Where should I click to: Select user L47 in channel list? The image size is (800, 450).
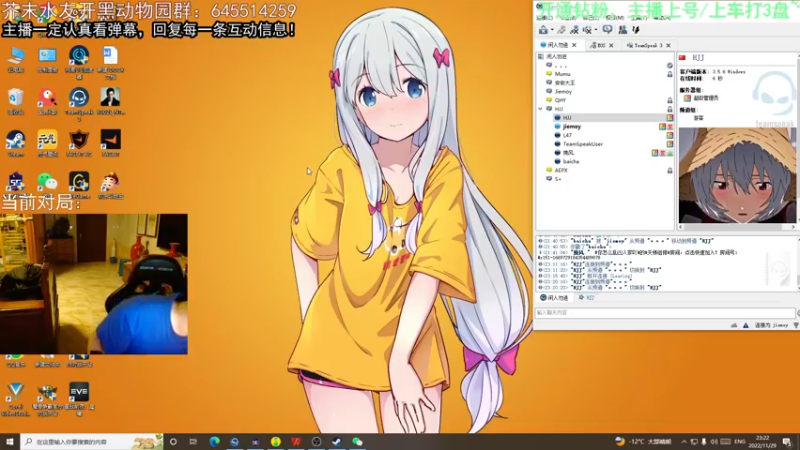tap(567, 135)
